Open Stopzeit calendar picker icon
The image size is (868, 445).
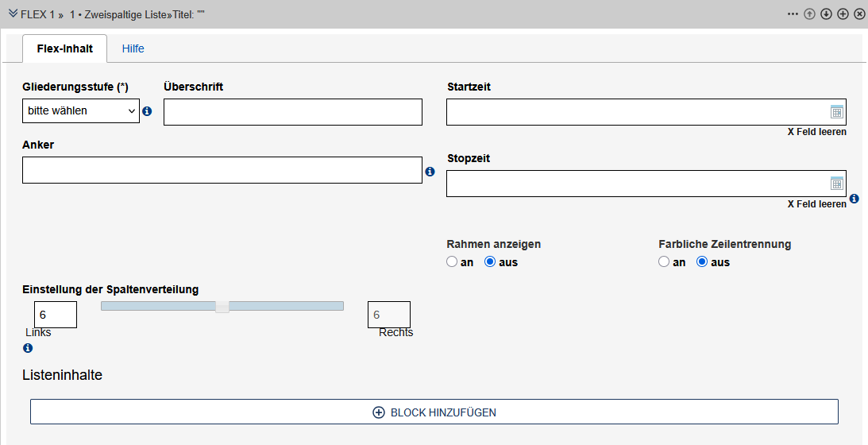pos(836,184)
